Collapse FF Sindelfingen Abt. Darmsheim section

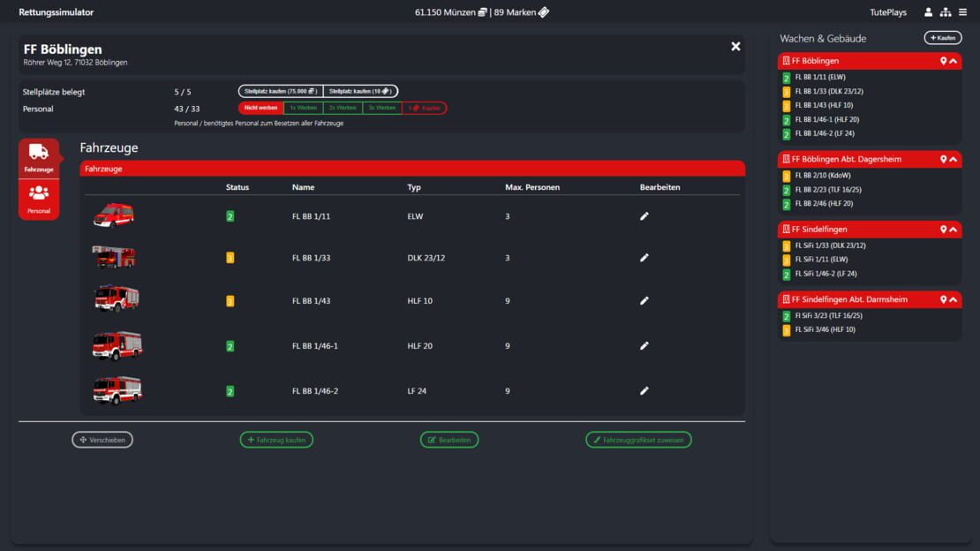coord(954,299)
